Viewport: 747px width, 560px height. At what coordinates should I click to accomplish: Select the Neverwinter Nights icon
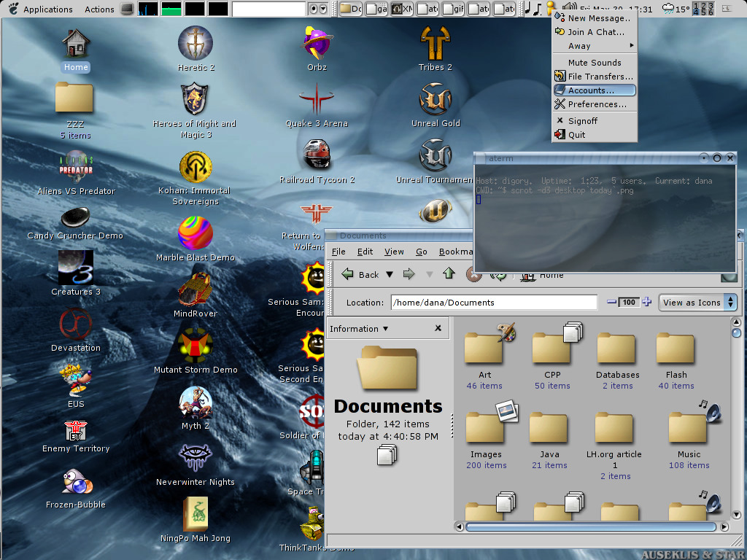(196, 458)
